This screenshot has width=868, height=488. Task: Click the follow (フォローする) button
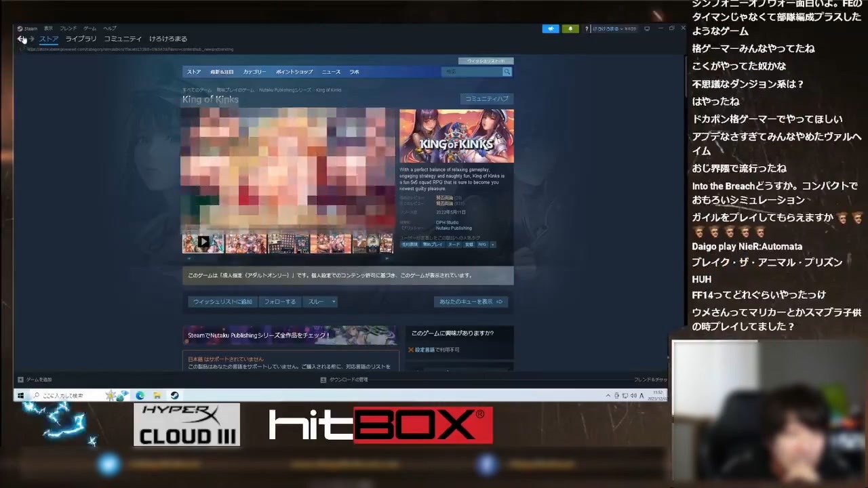(279, 302)
